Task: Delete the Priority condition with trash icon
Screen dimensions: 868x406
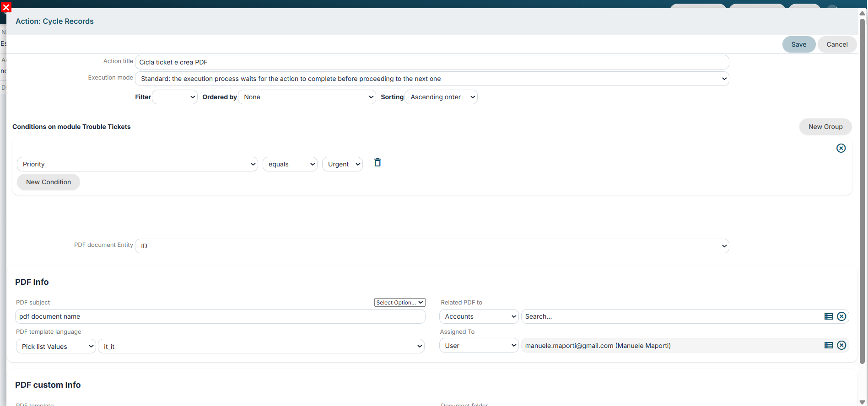Action: 377,162
